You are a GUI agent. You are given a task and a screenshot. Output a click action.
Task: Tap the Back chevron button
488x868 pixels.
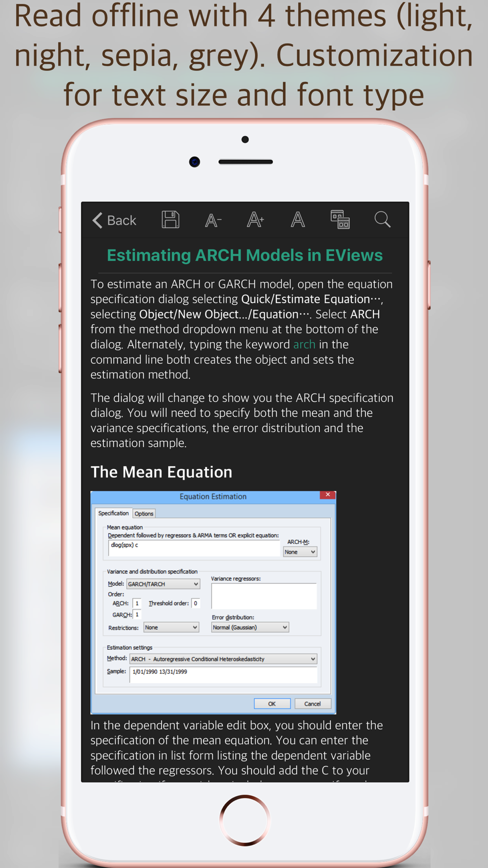point(114,221)
